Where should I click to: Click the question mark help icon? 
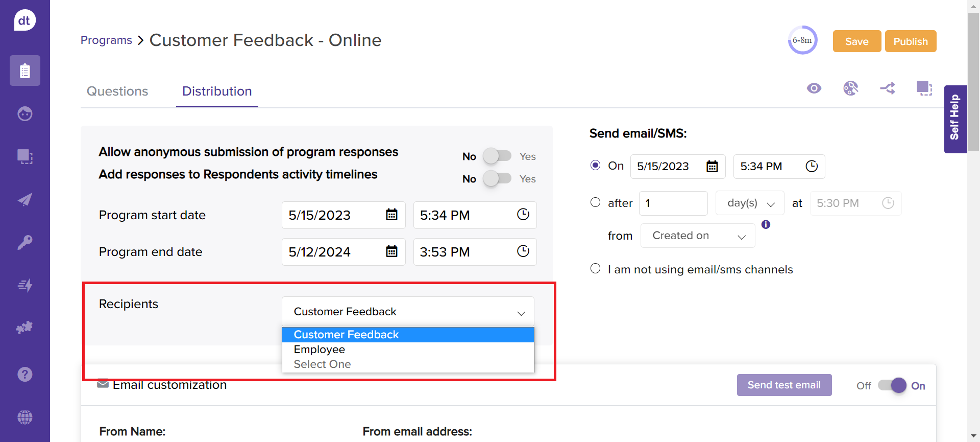(24, 375)
